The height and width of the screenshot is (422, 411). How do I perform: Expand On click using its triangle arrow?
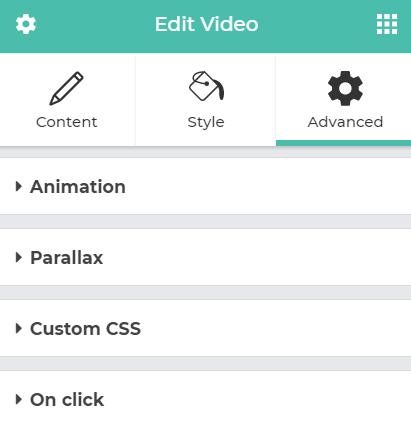pyautogui.click(x=19, y=399)
